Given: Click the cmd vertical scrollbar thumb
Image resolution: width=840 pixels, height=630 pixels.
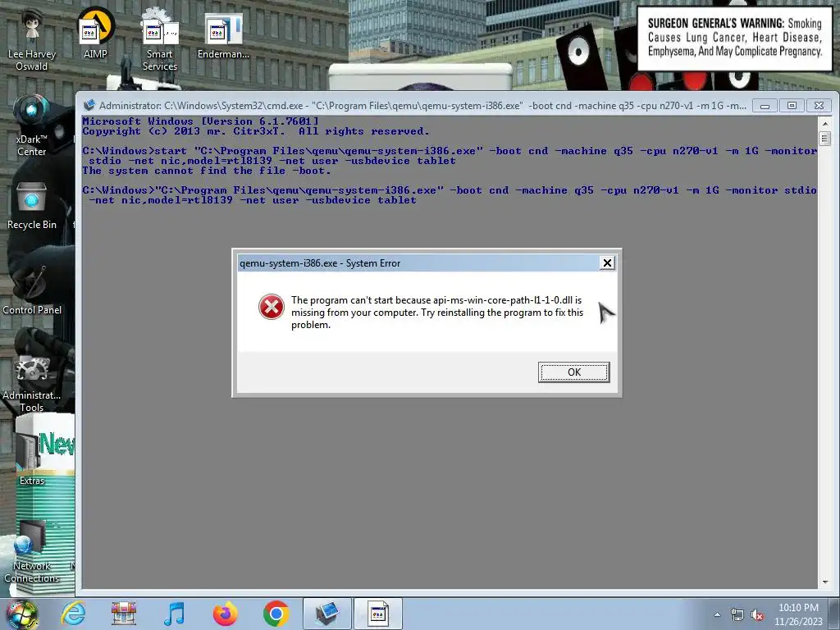Looking at the screenshot, I should pyautogui.click(x=825, y=139).
